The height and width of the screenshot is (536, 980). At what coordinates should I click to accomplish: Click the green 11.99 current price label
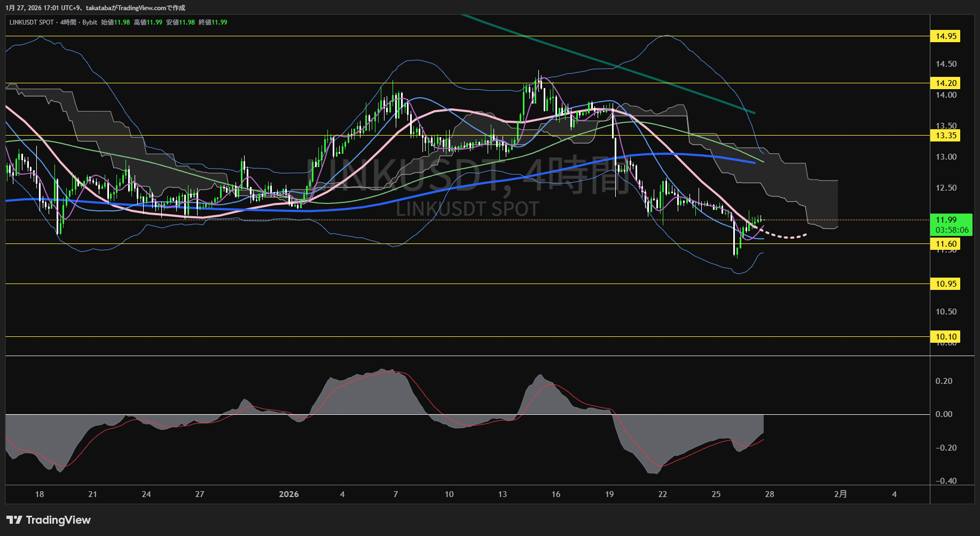click(x=946, y=220)
